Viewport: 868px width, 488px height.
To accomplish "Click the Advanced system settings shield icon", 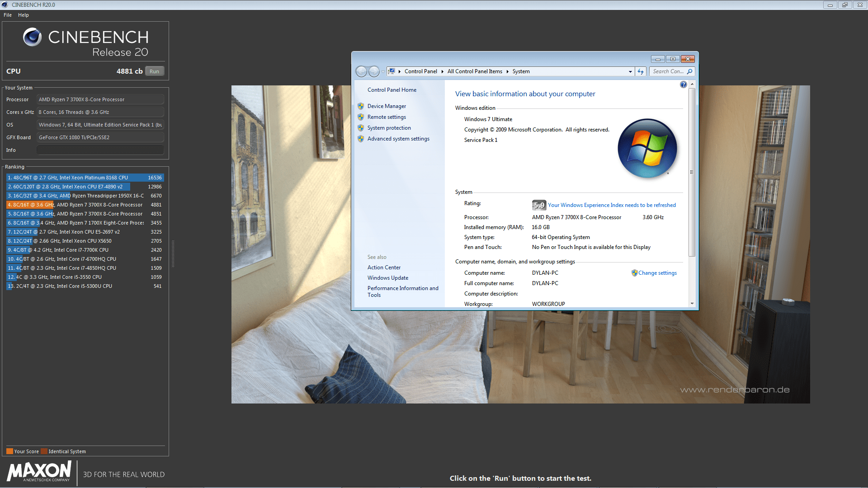I will point(361,139).
